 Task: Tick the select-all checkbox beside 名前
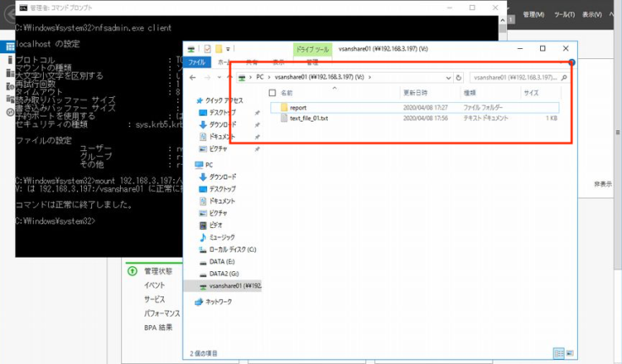(x=272, y=93)
